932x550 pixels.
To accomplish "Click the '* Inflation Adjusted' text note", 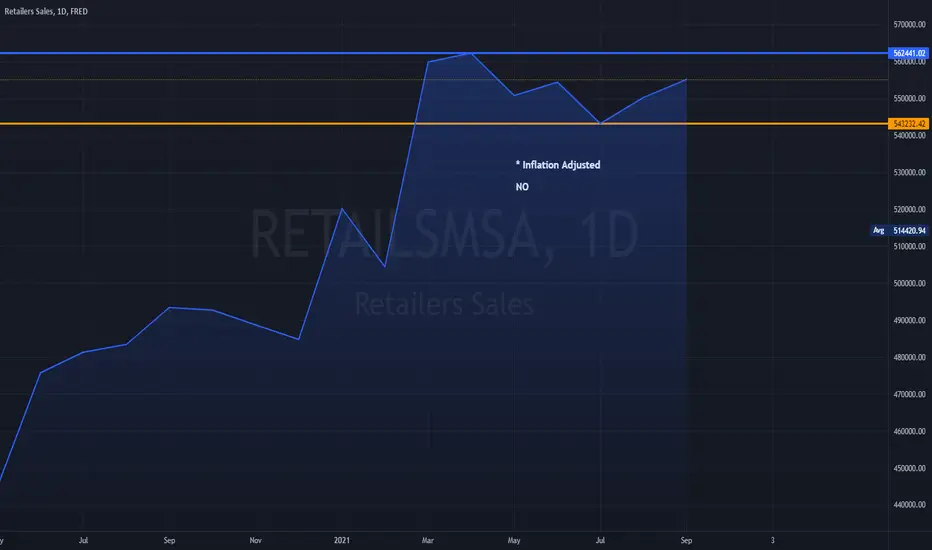I will click(x=558, y=165).
